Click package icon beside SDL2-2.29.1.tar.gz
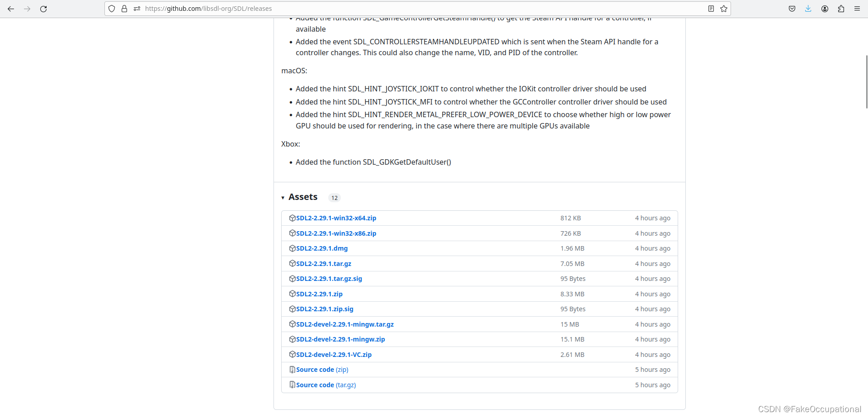Viewport: 868px width, 418px height. [x=292, y=264]
